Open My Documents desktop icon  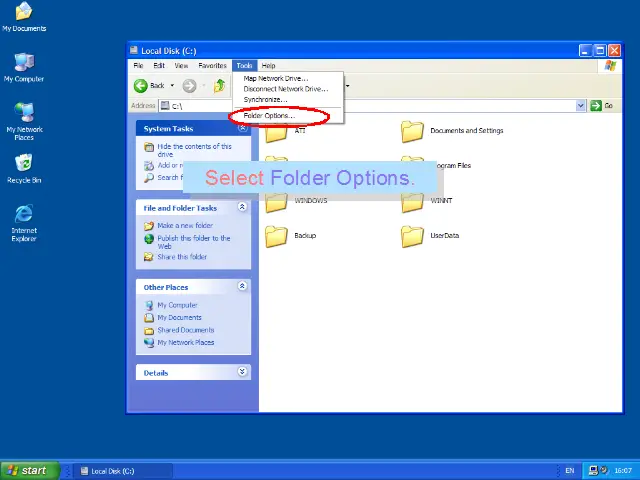pos(24,17)
